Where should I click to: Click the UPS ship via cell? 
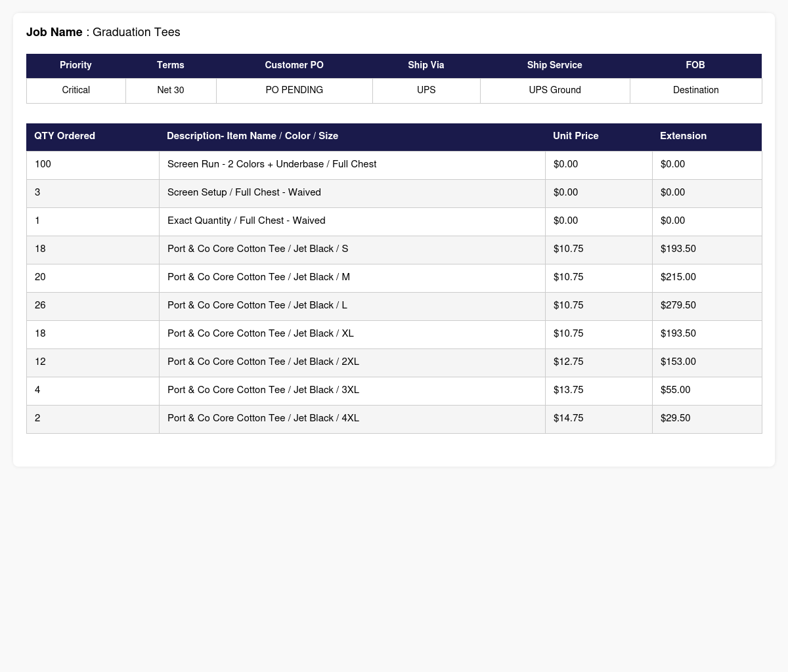tap(426, 90)
